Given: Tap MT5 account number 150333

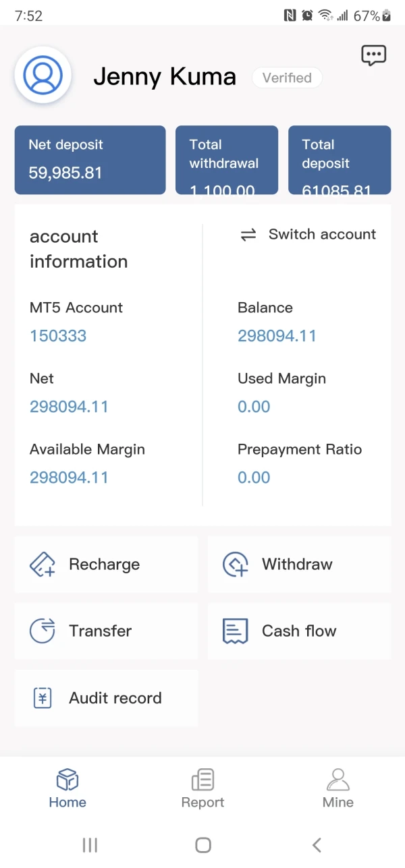Looking at the screenshot, I should [58, 336].
